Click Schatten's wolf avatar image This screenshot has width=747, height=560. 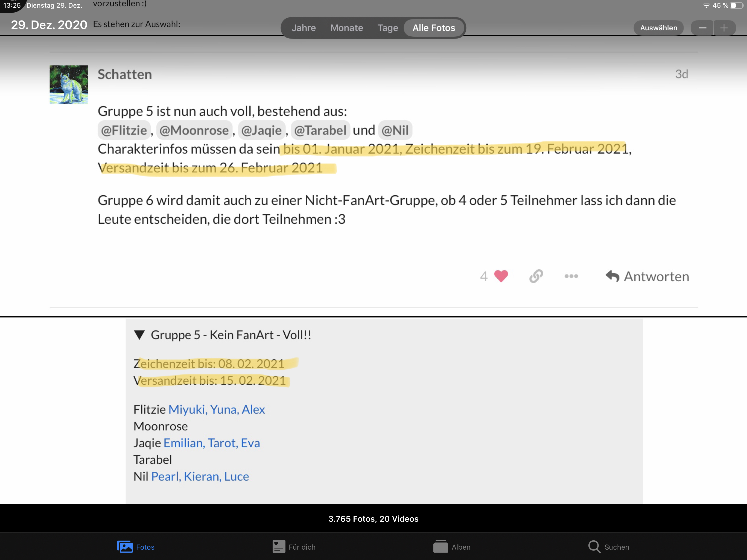[69, 84]
